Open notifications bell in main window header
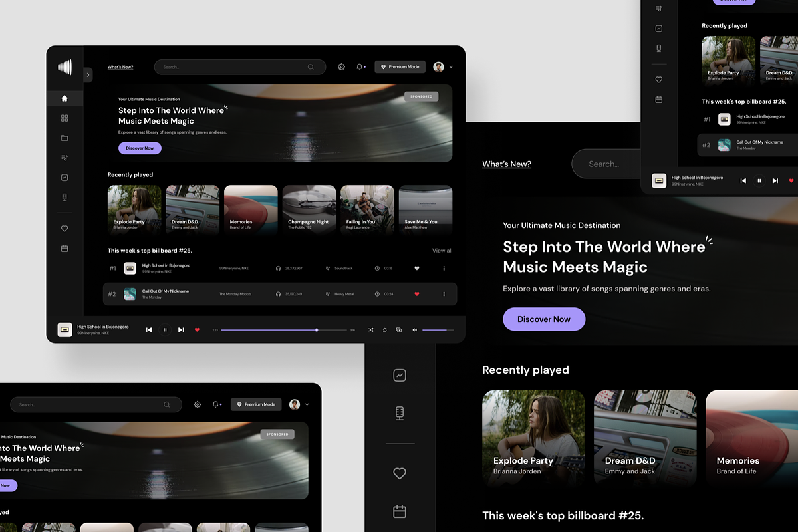The height and width of the screenshot is (532, 798). (x=360, y=67)
